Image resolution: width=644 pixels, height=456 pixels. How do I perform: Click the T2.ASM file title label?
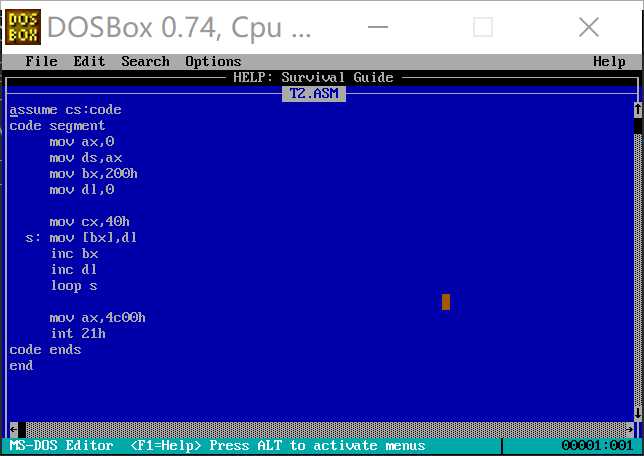(314, 94)
